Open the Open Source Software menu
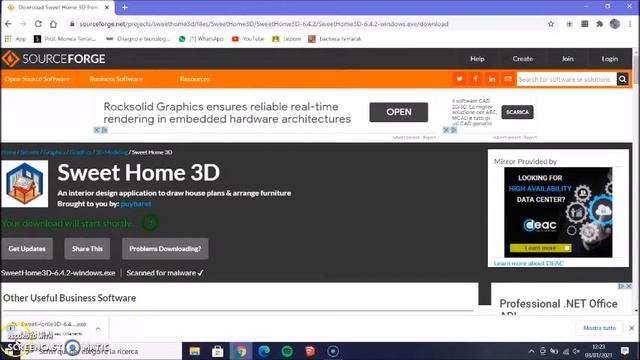The height and width of the screenshot is (360, 640). [37, 79]
